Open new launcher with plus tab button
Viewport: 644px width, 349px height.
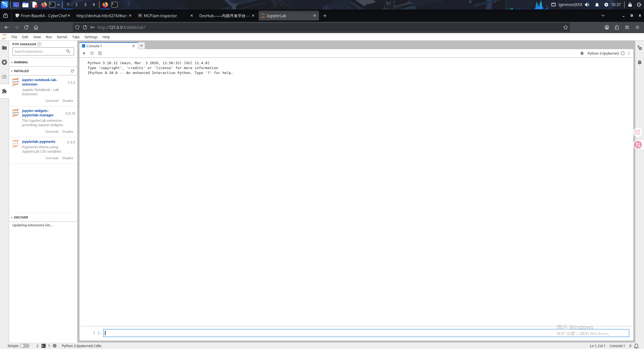pos(141,46)
